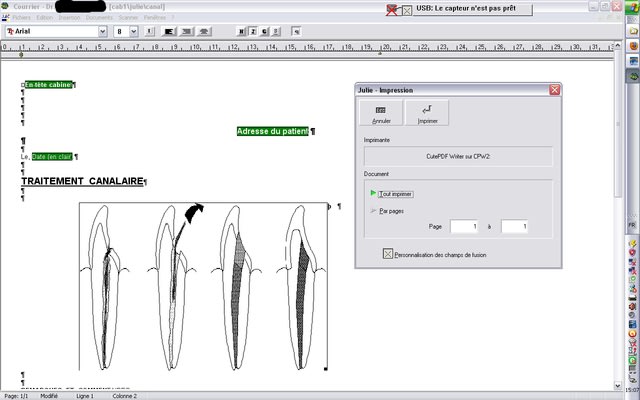Image resolution: width=640 pixels, height=400 pixels.
Task: Open the Arial font name dropdown
Action: pos(103,32)
